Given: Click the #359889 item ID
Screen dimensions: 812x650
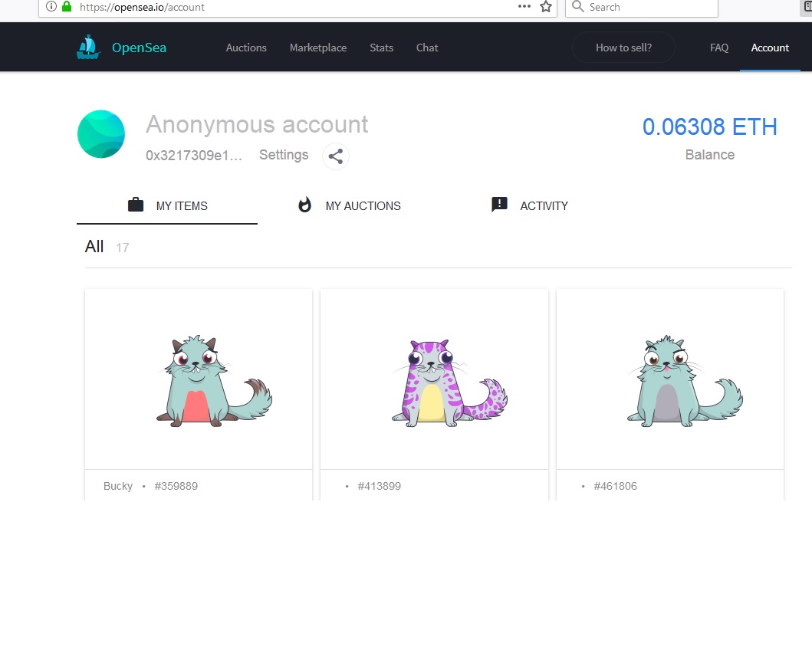Looking at the screenshot, I should [176, 486].
